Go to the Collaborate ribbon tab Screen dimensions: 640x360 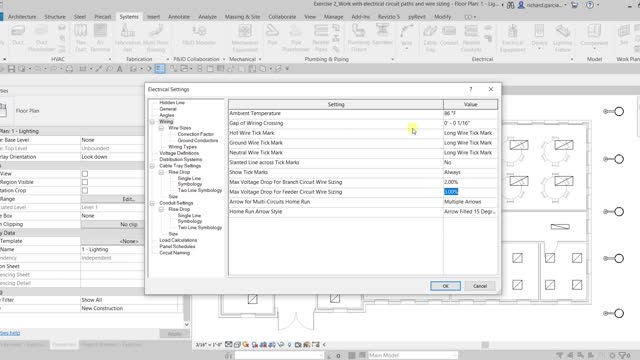click(282, 17)
